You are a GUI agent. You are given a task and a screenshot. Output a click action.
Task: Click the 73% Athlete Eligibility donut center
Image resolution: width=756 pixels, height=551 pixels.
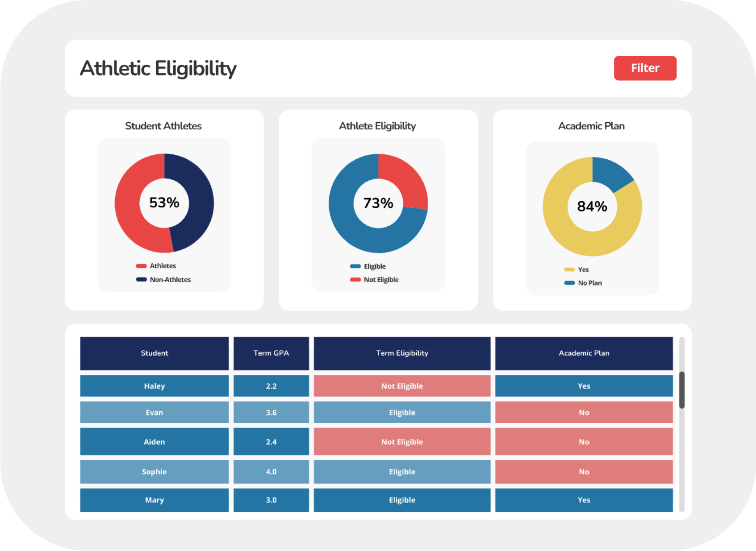tap(378, 203)
